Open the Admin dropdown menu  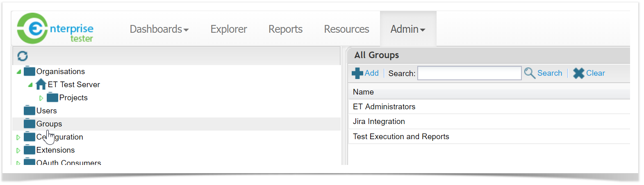click(x=407, y=29)
